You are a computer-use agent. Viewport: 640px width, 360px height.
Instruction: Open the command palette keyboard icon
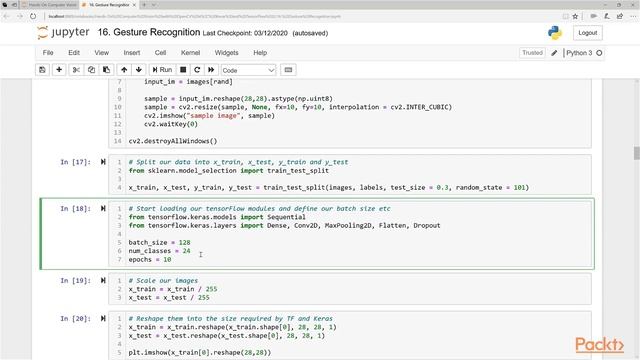288,70
